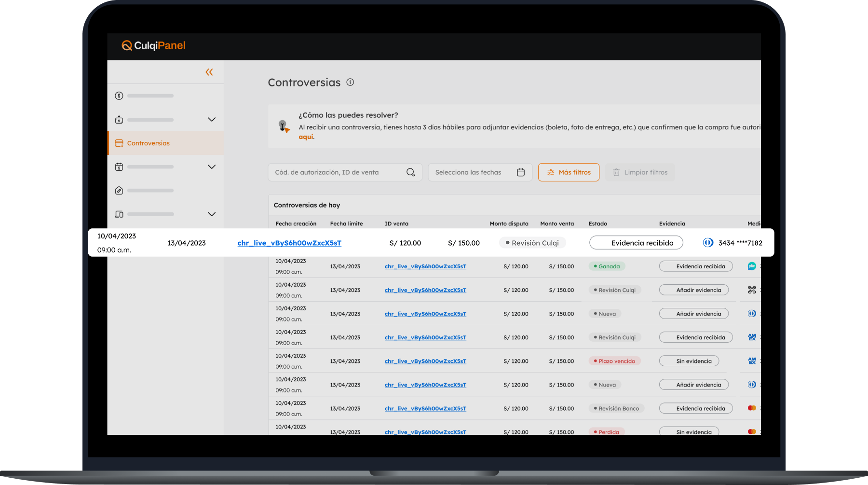This screenshot has width=868, height=485.
Task: Click the Limpiar filtros button
Action: [x=640, y=172]
